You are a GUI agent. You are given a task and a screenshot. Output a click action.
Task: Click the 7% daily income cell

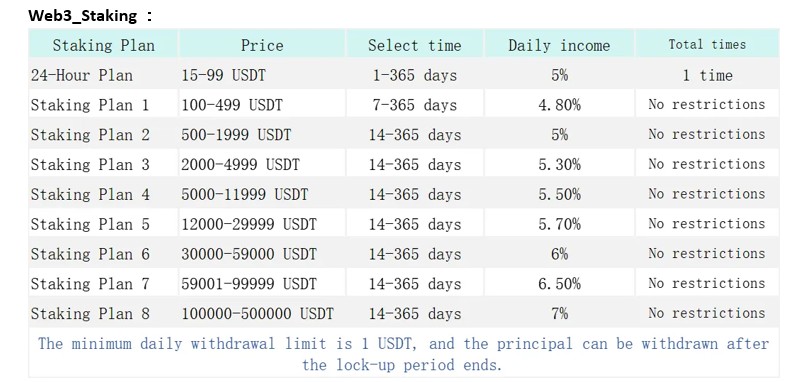(x=560, y=314)
